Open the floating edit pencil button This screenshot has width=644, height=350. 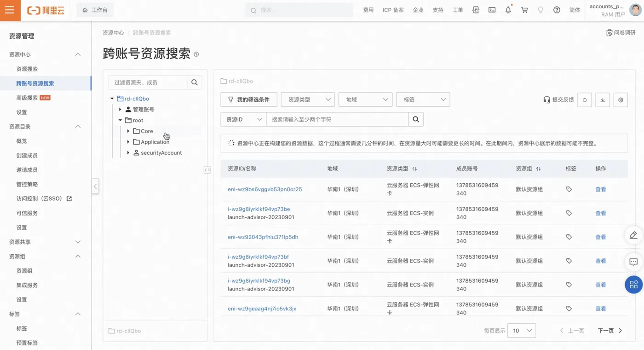(633, 235)
